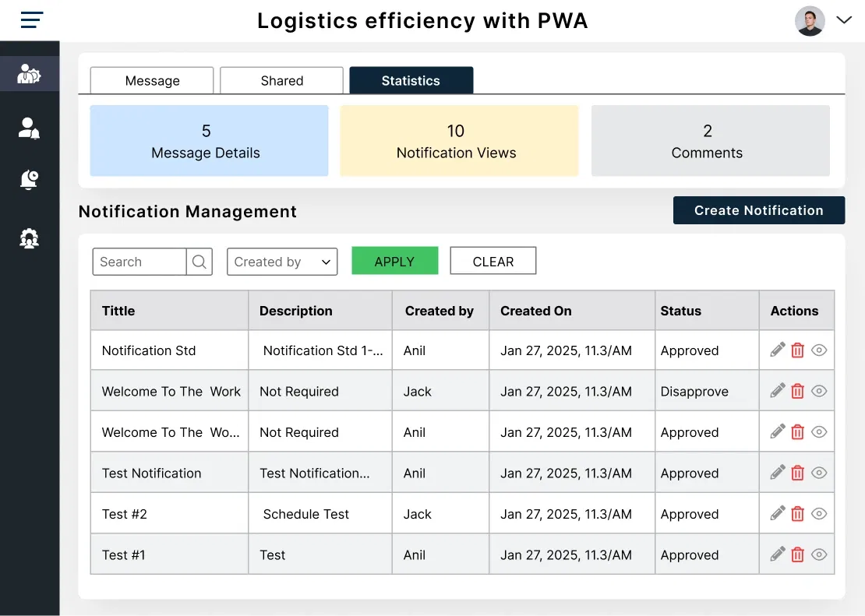Click the search magnifier icon

coord(199,261)
